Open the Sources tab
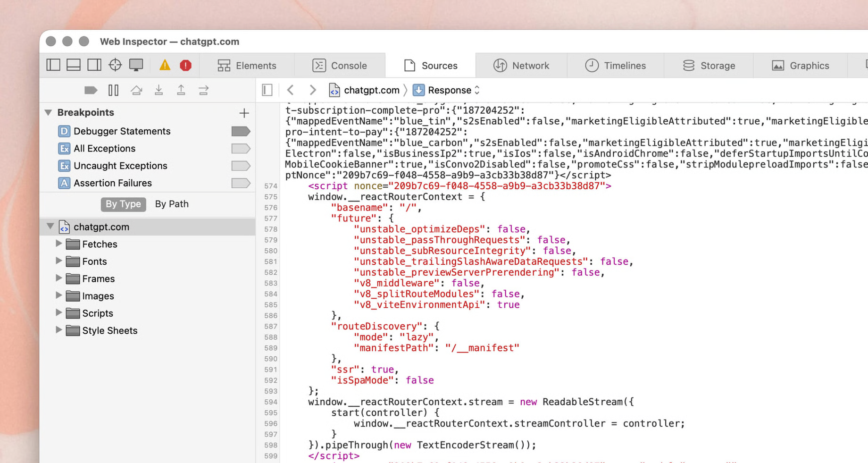 point(431,66)
